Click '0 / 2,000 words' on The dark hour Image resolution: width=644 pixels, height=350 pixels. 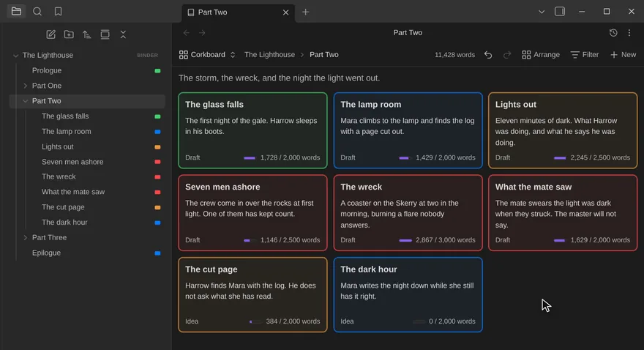point(452,321)
